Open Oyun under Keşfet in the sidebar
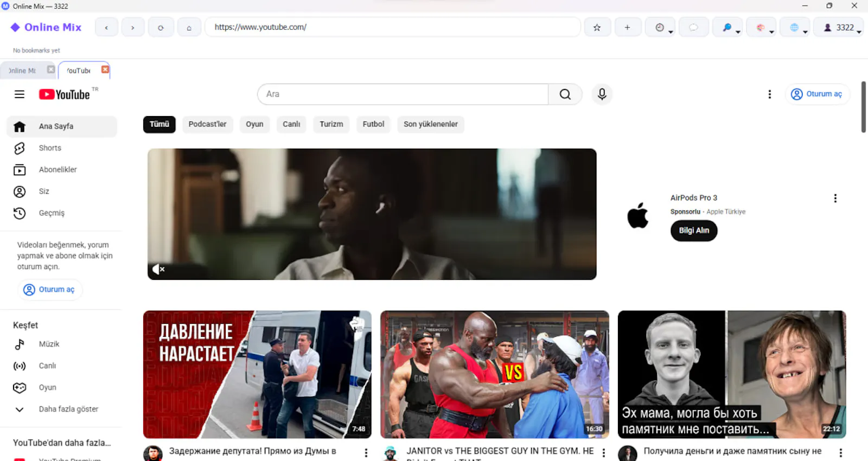Image resolution: width=868 pixels, height=461 pixels. [62, 388]
